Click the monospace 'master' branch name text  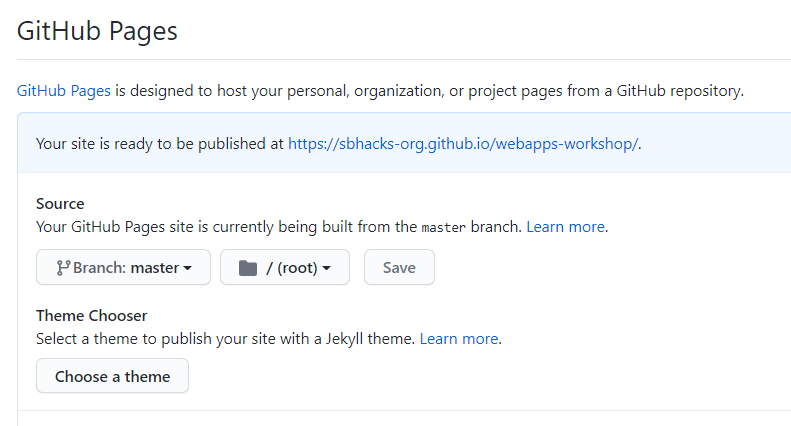pyautogui.click(x=443, y=227)
